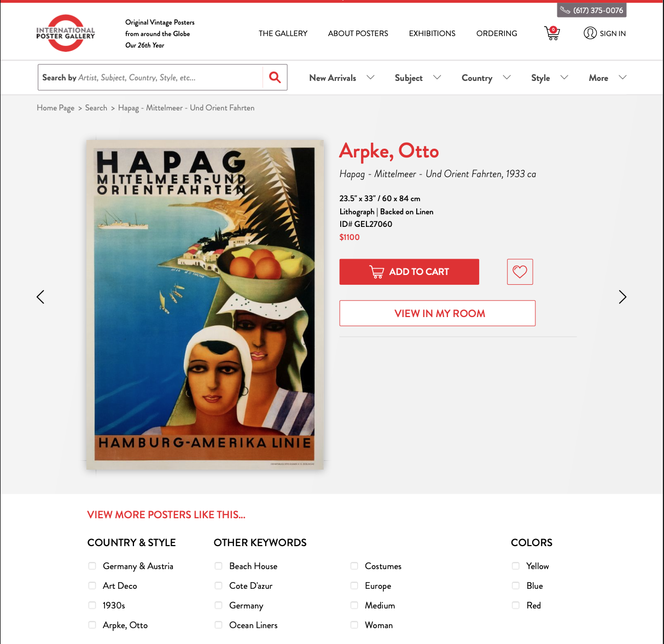Image resolution: width=664 pixels, height=644 pixels.
Task: Go to next poster arrow
Action: point(622,297)
